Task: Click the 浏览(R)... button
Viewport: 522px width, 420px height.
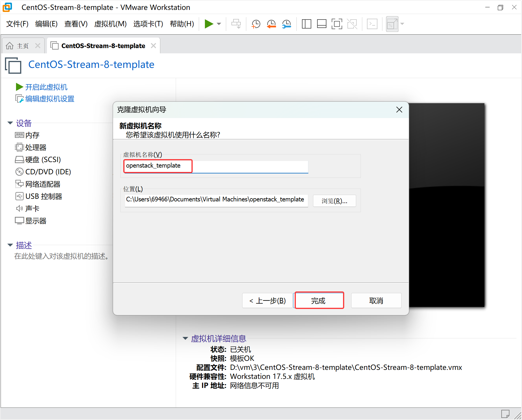Action: pos(334,201)
